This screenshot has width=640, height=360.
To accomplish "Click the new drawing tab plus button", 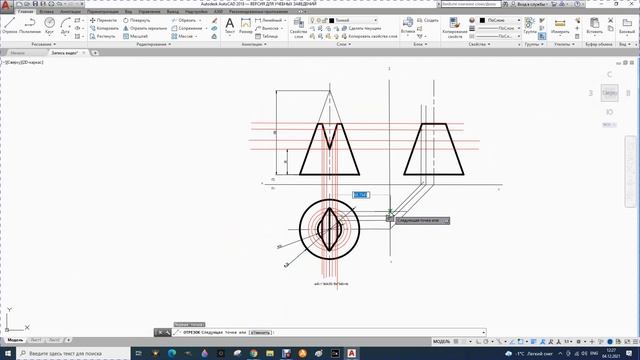I will (95, 53).
